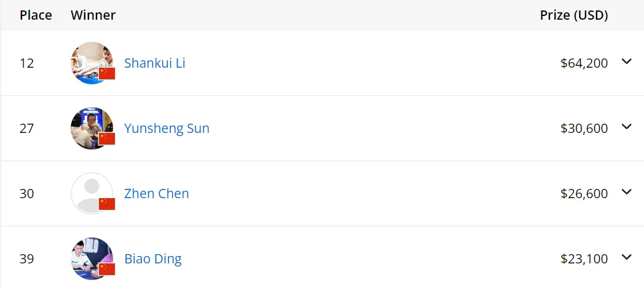644x288 pixels.
Task: Click Yunsheng Sun's profile photo
Action: click(90, 127)
